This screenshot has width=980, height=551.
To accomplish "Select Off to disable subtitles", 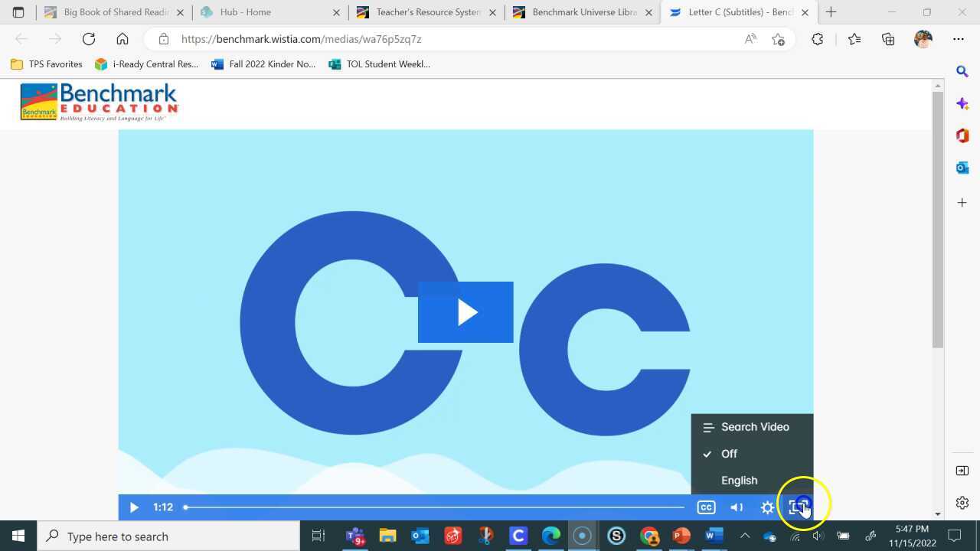I will point(728,453).
